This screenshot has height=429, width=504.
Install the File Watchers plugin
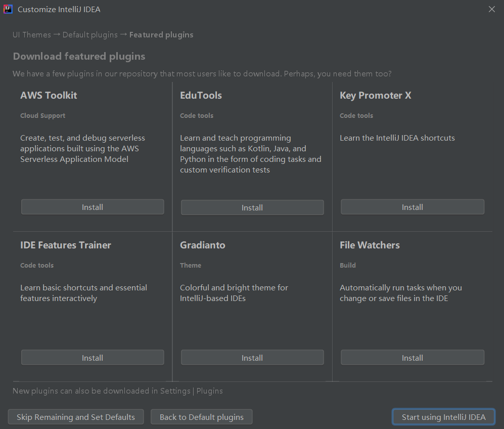coord(413,358)
